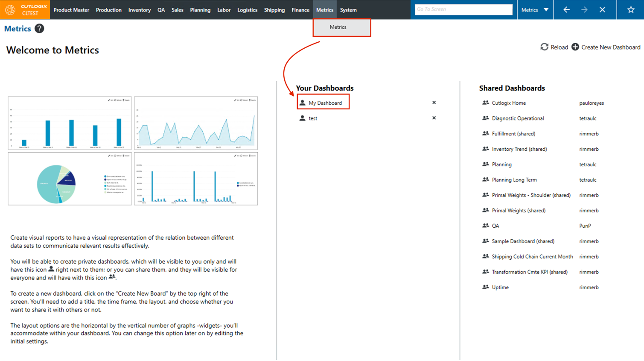This screenshot has height=361, width=644.
Task: Click the pie chart preview thumbnail
Action: click(70, 179)
